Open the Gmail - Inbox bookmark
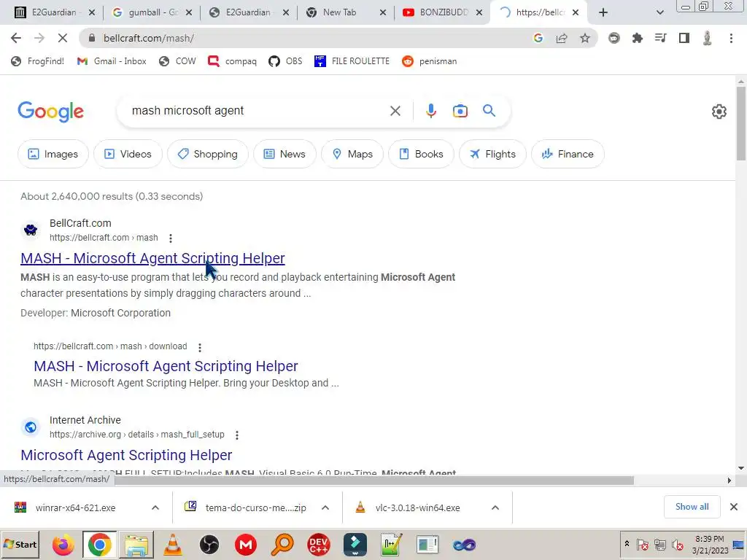 pos(112,61)
